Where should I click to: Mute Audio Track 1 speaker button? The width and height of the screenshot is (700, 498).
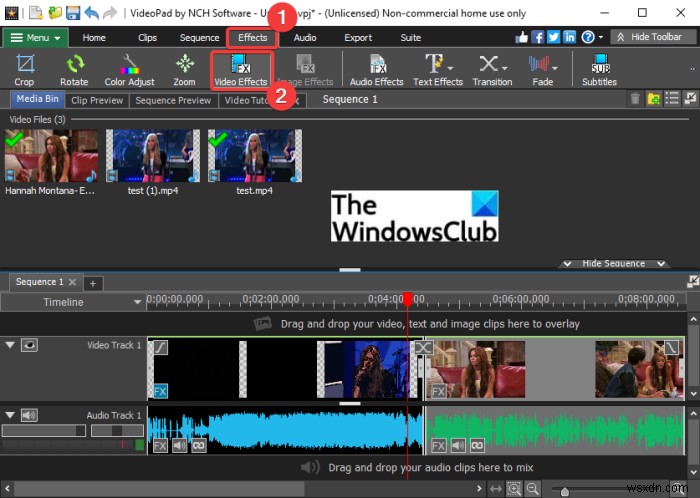pyautogui.click(x=29, y=415)
